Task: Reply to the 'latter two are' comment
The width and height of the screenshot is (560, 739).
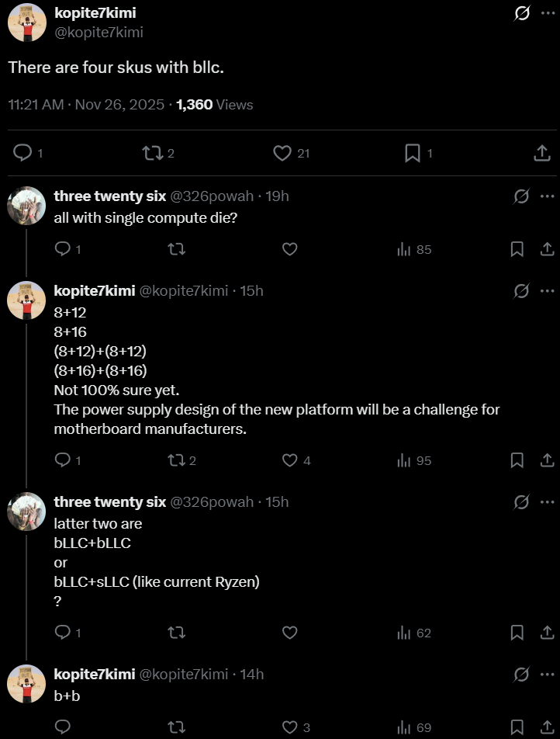Action: (63, 633)
